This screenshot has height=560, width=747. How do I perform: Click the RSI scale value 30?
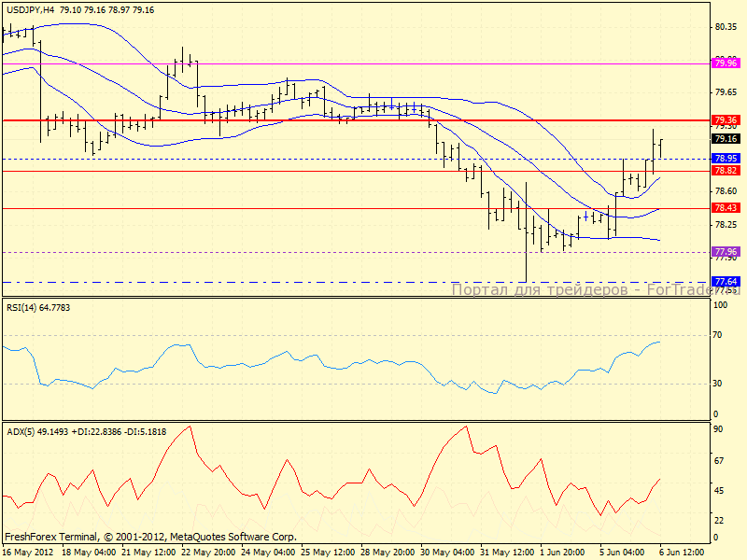click(717, 384)
